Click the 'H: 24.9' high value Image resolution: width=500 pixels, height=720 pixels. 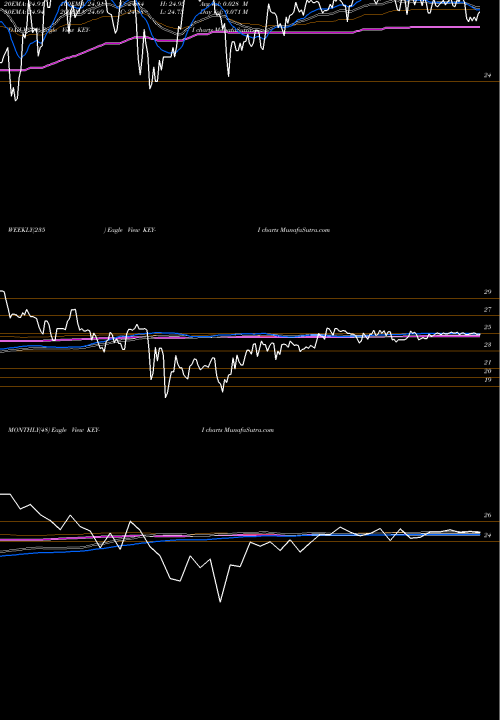point(173,4)
